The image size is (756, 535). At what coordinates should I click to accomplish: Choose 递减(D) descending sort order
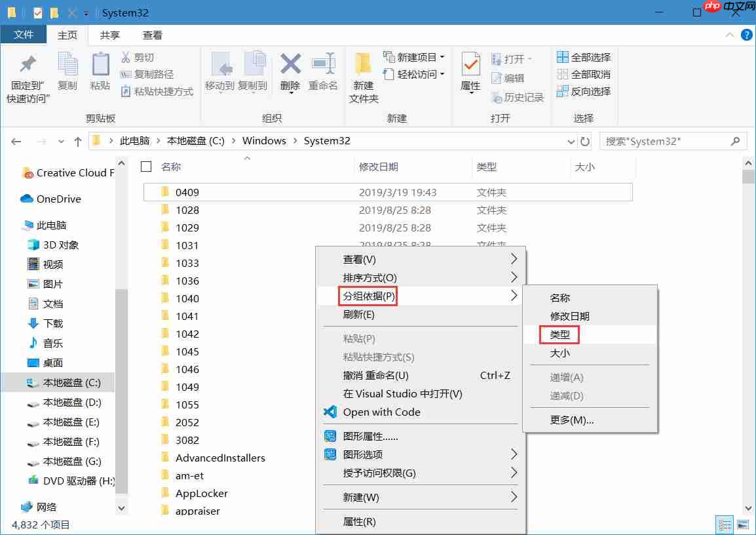[x=568, y=395]
